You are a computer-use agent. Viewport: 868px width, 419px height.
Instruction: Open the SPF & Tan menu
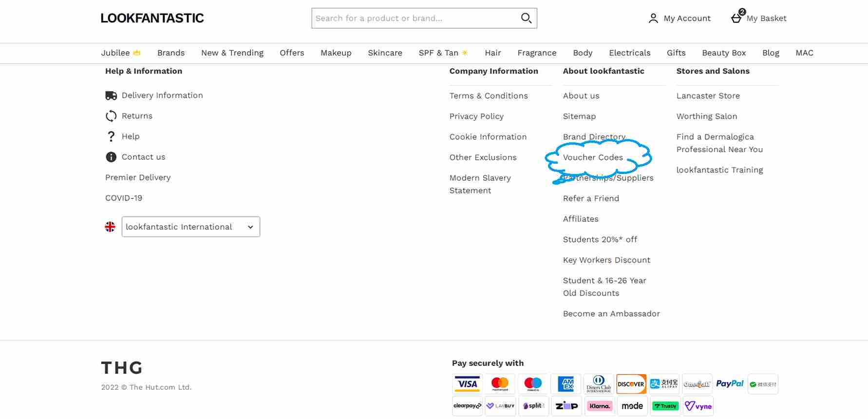tap(443, 53)
